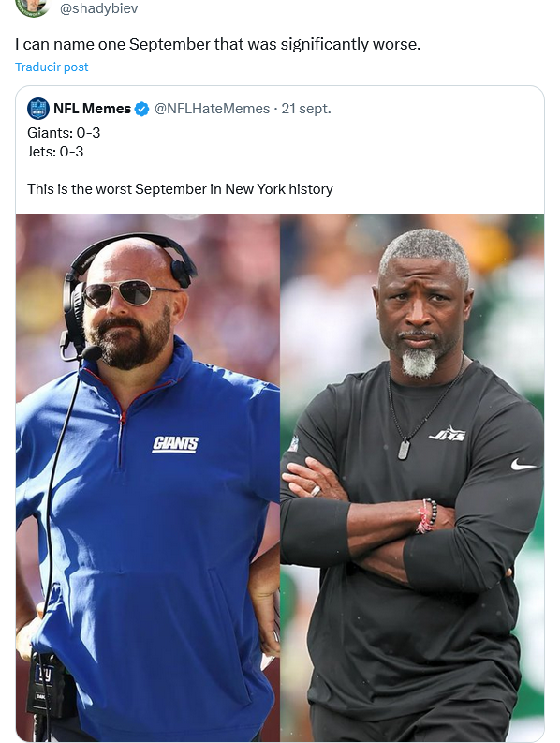Click the quoted post card header area
Screen dimensions: 560x743
click(x=279, y=109)
